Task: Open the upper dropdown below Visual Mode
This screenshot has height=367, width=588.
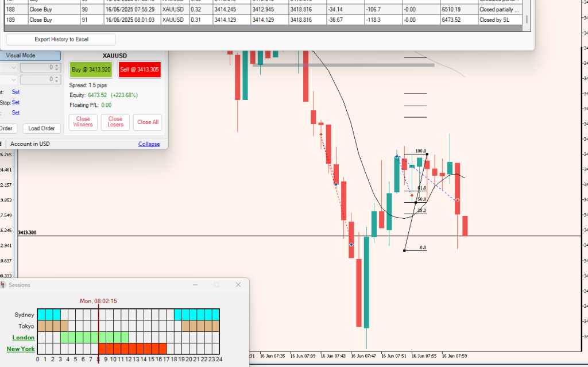Action: click(x=14, y=68)
